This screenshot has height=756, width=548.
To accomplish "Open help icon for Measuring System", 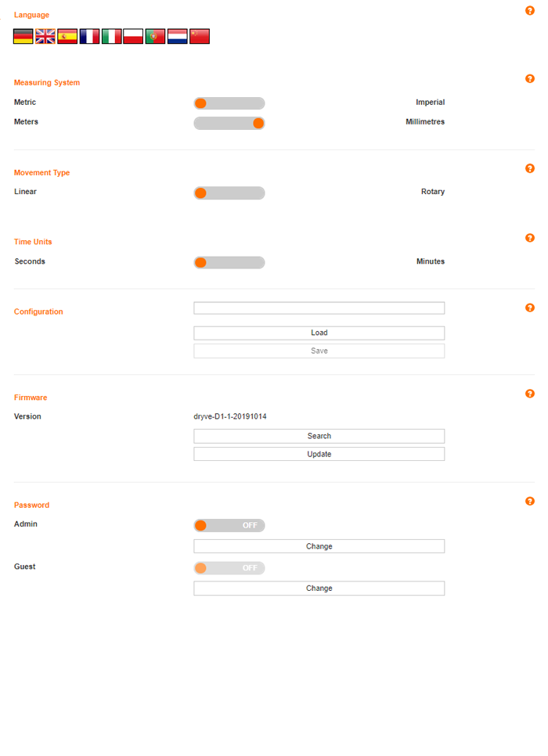I will 530,78.
